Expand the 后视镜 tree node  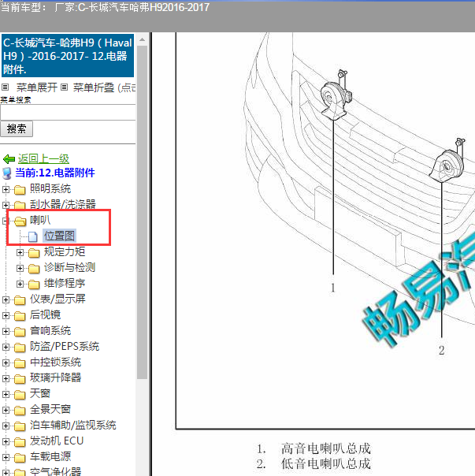[6, 316]
